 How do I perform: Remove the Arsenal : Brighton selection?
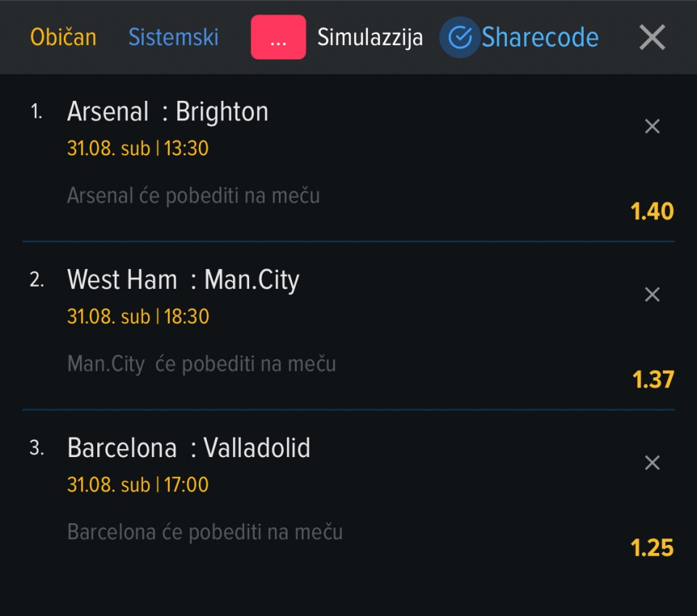[x=652, y=126]
